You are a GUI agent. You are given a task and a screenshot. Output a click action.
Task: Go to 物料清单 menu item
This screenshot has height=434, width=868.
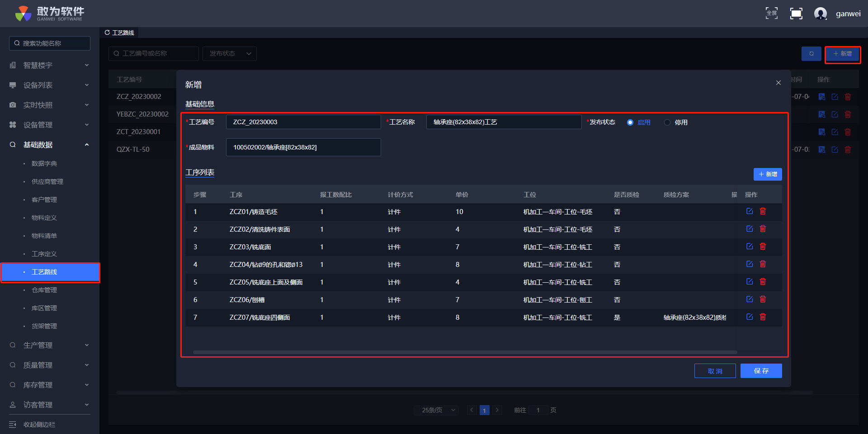pos(44,236)
